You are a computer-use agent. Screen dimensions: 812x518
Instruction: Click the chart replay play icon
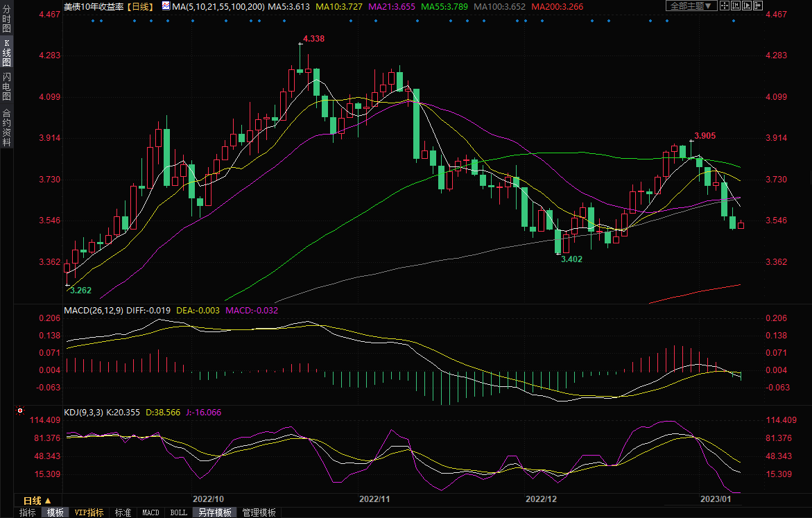pyautogui.click(x=747, y=6)
